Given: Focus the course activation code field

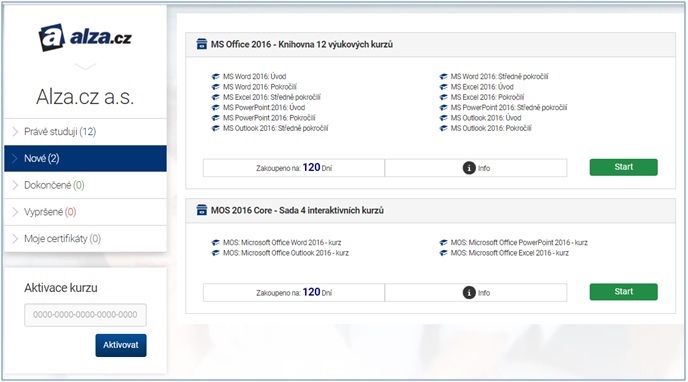Looking at the screenshot, I should pyautogui.click(x=85, y=315).
